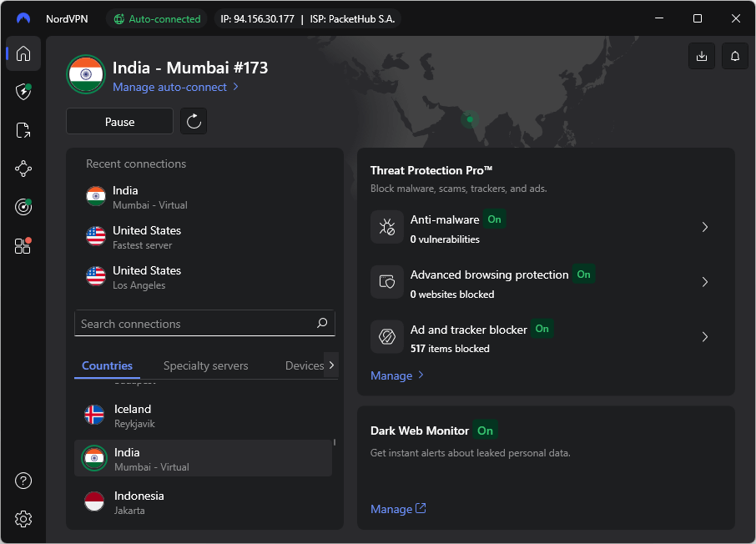Image resolution: width=756 pixels, height=544 pixels.
Task: Expand hidden connection tabs with right chevron
Action: click(x=331, y=365)
